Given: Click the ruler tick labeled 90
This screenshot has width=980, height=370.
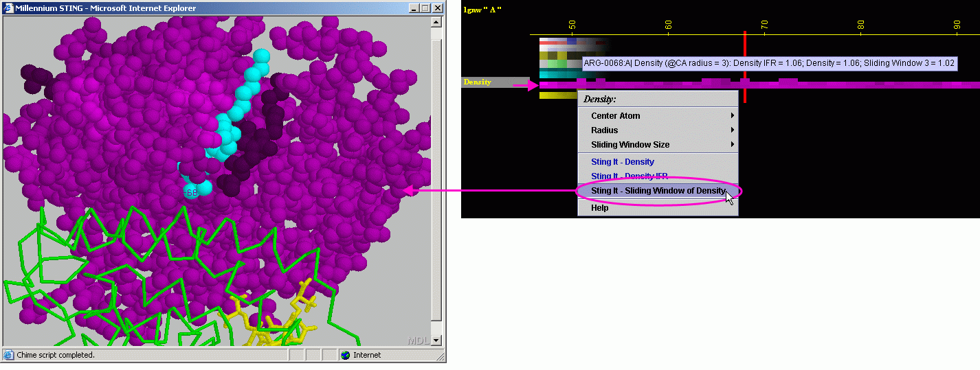Looking at the screenshot, I should (957, 25).
